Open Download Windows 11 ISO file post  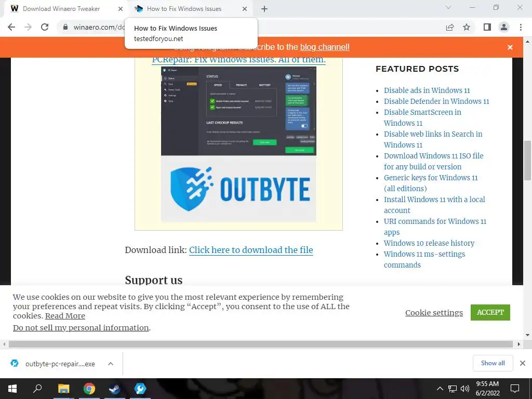point(433,161)
